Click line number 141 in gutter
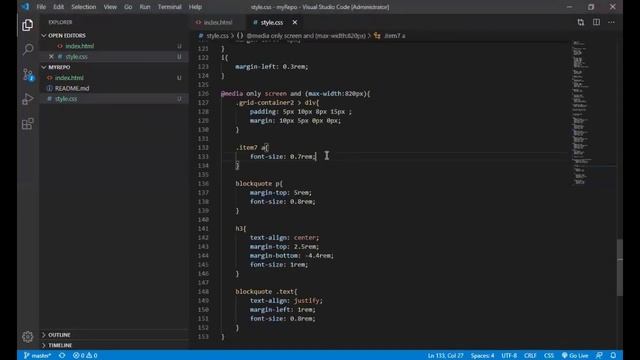Viewport: 640px width, 360px height. point(203,229)
